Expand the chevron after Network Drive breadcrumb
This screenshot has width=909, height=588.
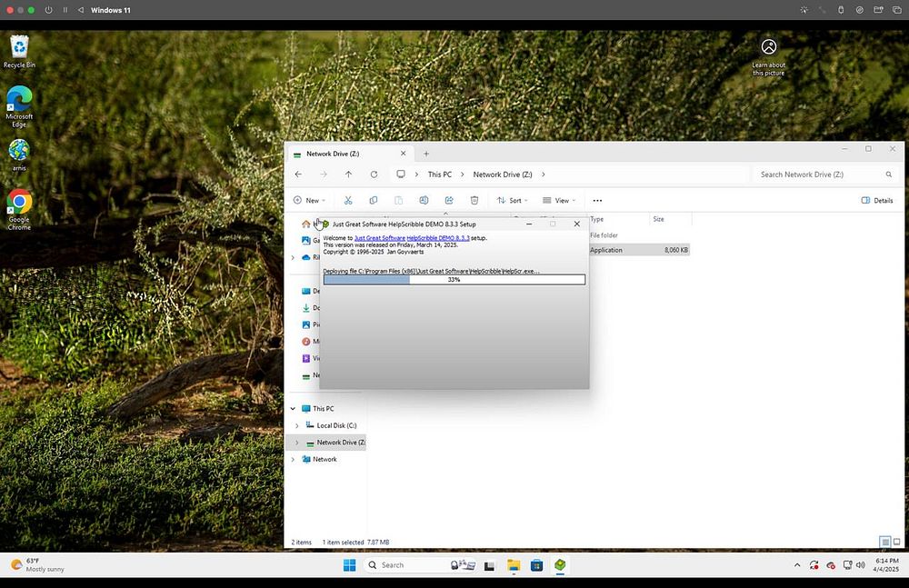coord(544,174)
